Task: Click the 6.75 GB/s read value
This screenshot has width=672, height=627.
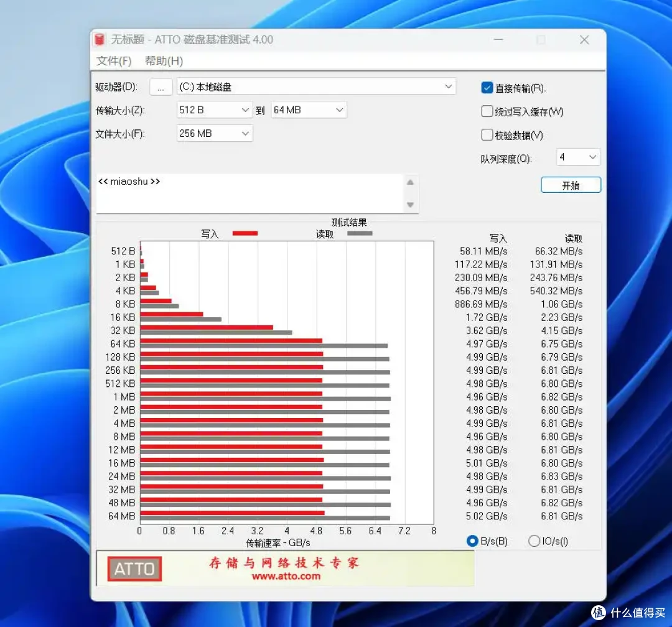Action: point(561,344)
